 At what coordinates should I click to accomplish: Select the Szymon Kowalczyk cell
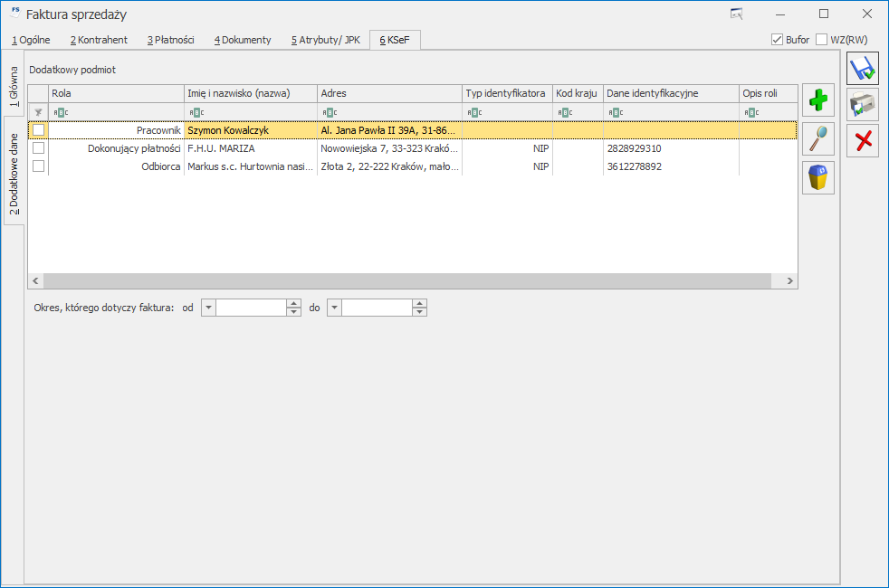tap(251, 130)
